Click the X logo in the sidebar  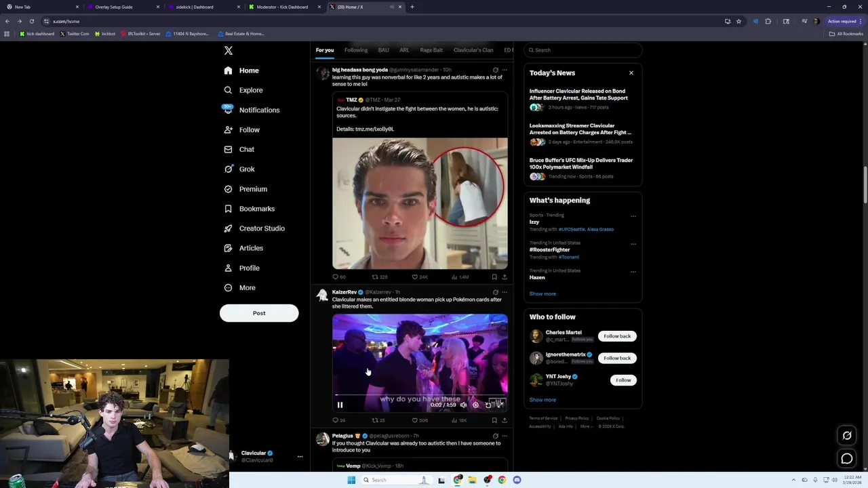[x=229, y=51]
